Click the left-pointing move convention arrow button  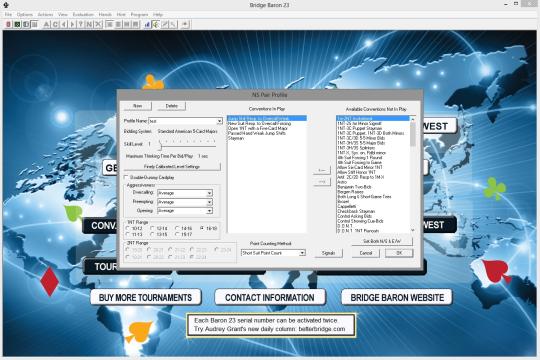tap(322, 170)
